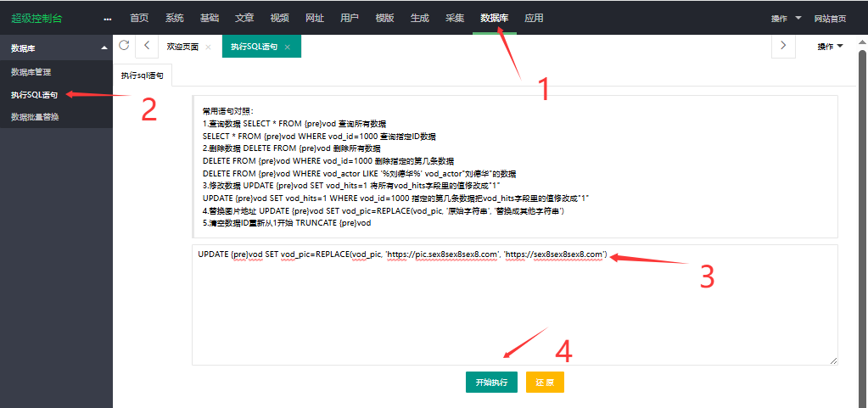Click the 开始执行 button
868x408 pixels.
click(x=491, y=382)
